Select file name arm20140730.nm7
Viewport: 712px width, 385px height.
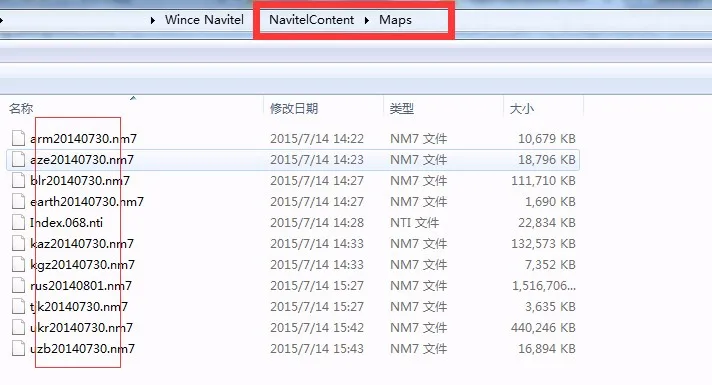point(84,138)
